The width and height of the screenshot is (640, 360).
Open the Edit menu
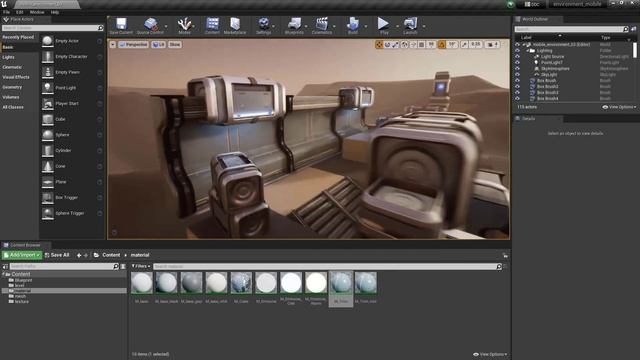[x=20, y=12]
